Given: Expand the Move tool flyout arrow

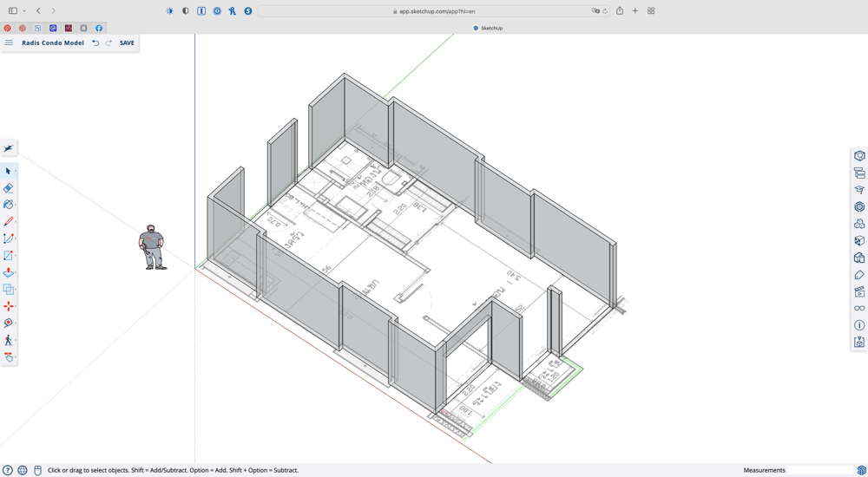Looking at the screenshot, I should (15, 306).
